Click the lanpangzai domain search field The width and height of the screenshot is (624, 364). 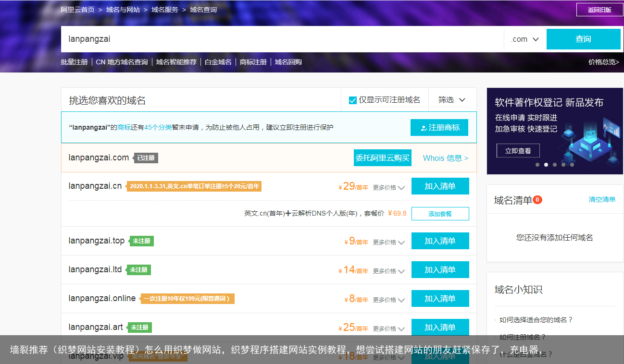coord(282,39)
